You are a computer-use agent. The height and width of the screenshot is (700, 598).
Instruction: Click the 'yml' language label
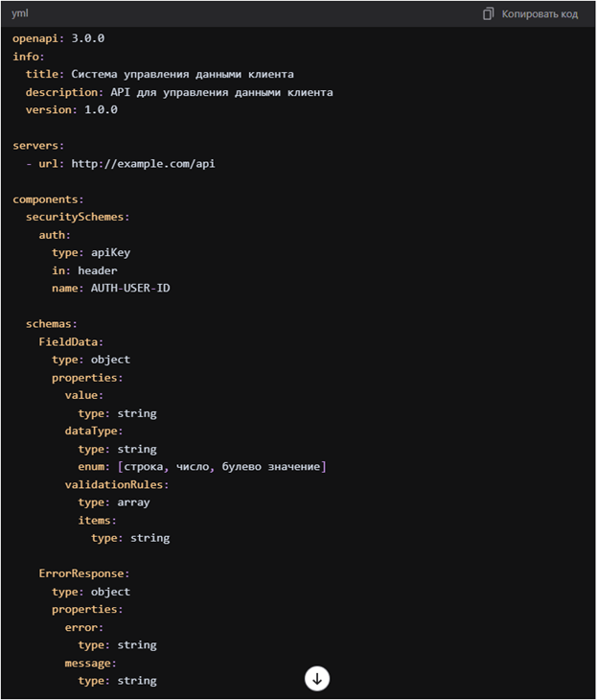[19, 13]
